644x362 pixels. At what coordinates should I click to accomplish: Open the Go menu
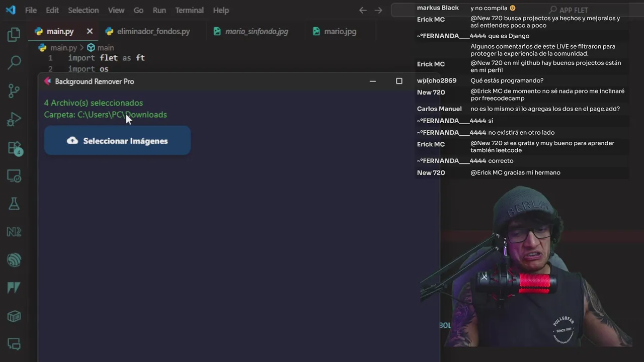(138, 10)
